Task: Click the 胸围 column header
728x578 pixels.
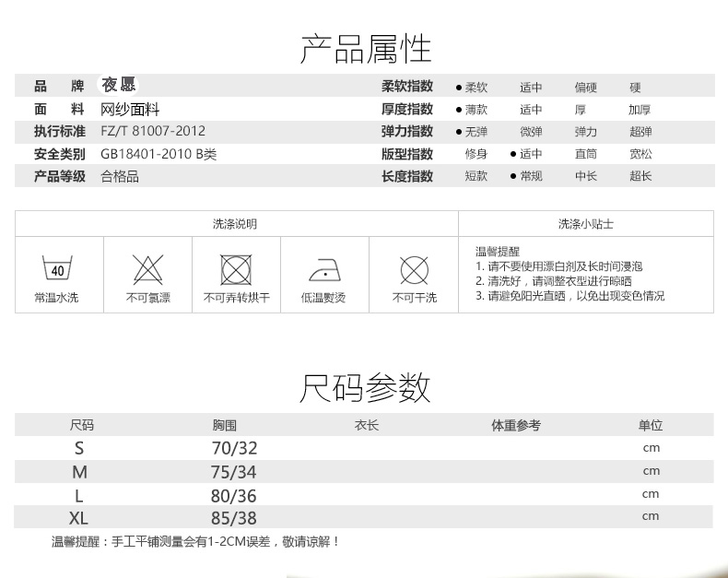Action: pyautogui.click(x=225, y=426)
